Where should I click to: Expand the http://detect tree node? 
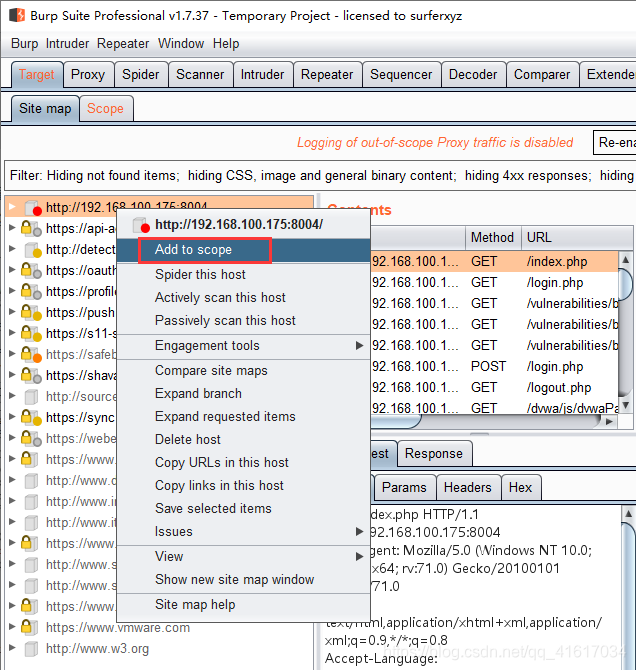[x=12, y=249]
